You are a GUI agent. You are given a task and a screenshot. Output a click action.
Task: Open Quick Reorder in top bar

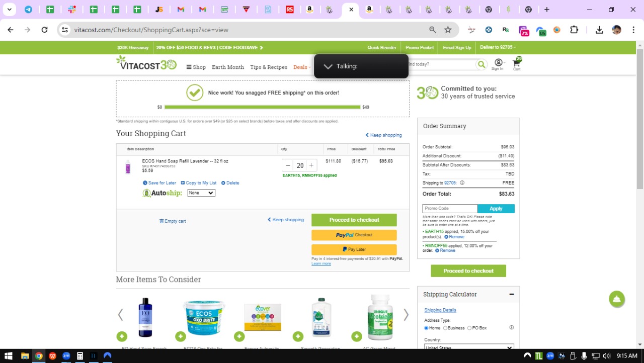[x=382, y=48]
